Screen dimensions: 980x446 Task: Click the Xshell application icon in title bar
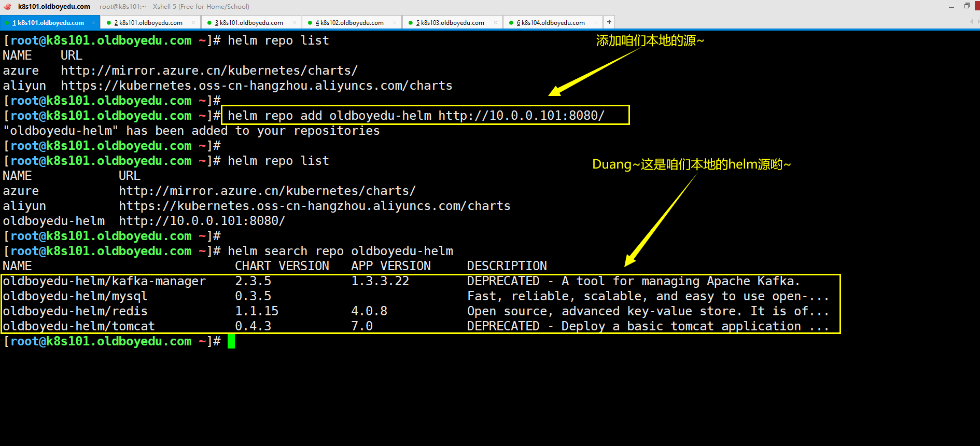tap(7, 7)
